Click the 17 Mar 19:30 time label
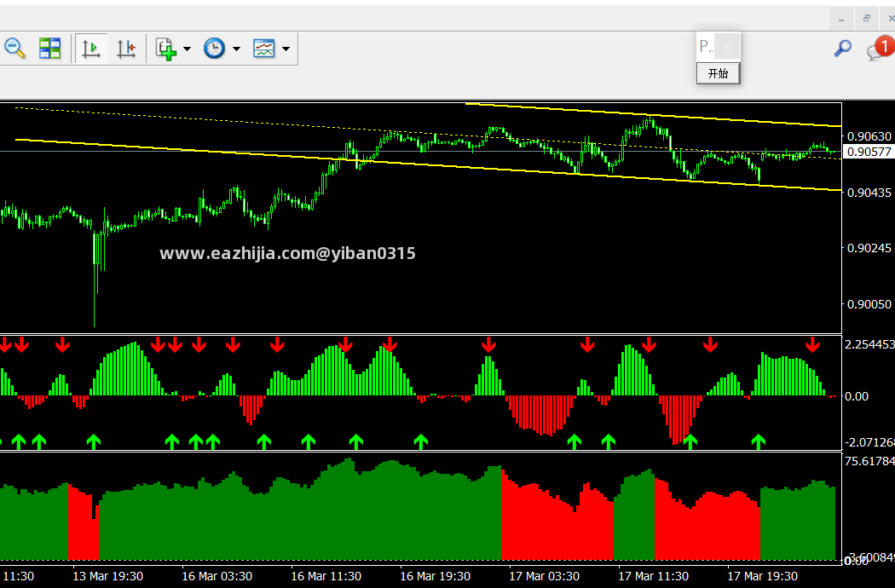The width and height of the screenshot is (895, 588). pyautogui.click(x=763, y=577)
